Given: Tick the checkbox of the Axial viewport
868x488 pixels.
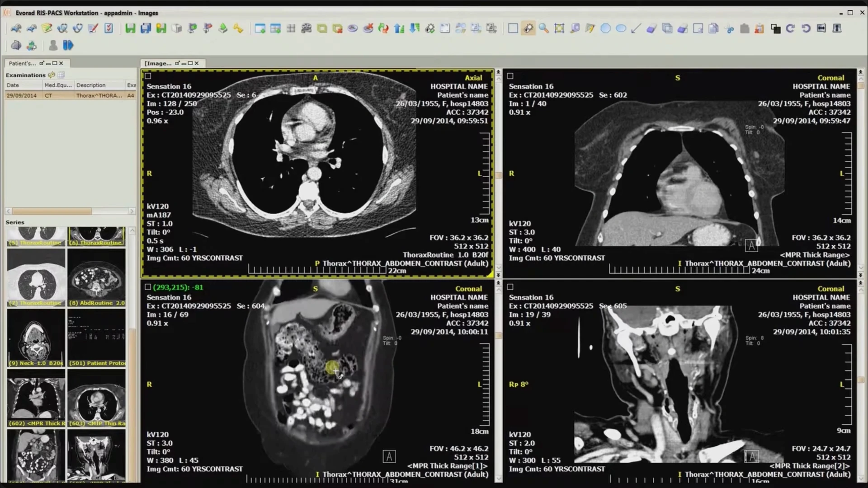Looking at the screenshot, I should 148,76.
